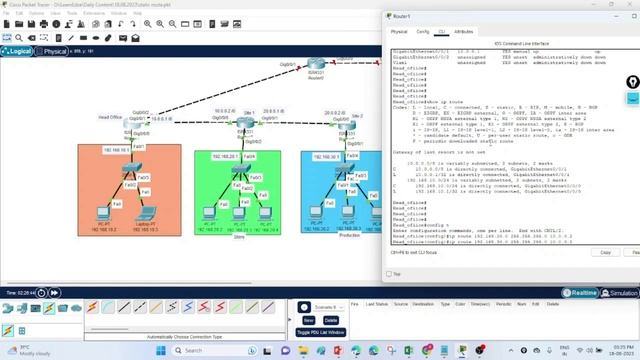Image resolution: width=640 pixels, height=360 pixels.
Task: Open Excel from the taskbar
Action: pyautogui.click(x=409, y=351)
